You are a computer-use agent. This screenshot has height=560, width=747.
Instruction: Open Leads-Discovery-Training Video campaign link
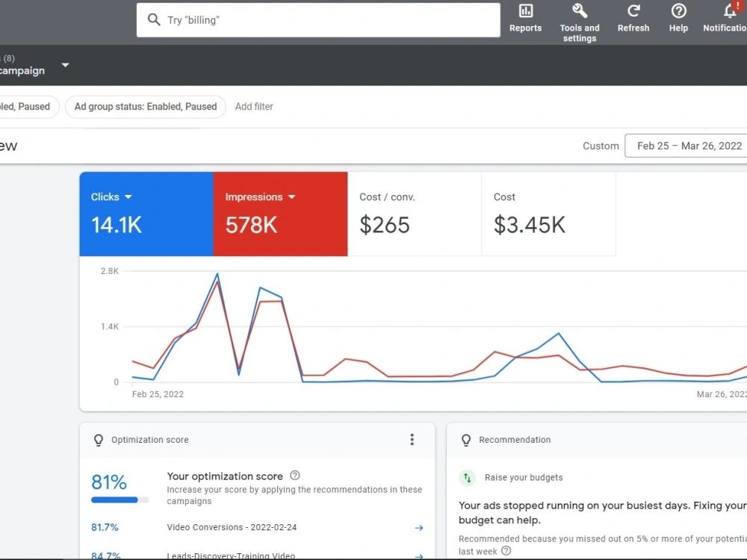click(231, 556)
